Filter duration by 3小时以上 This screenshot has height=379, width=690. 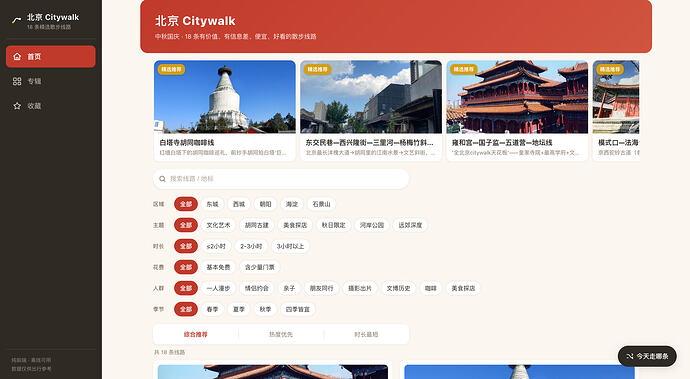(x=290, y=246)
